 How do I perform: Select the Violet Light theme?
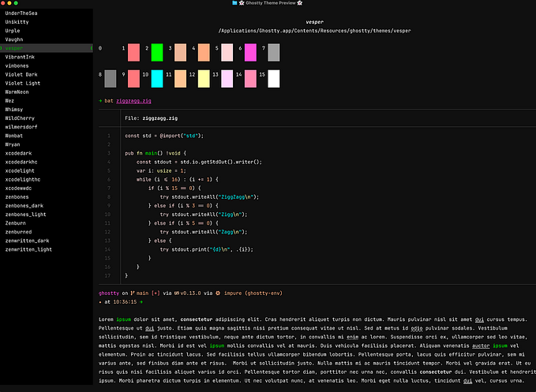[23, 84]
